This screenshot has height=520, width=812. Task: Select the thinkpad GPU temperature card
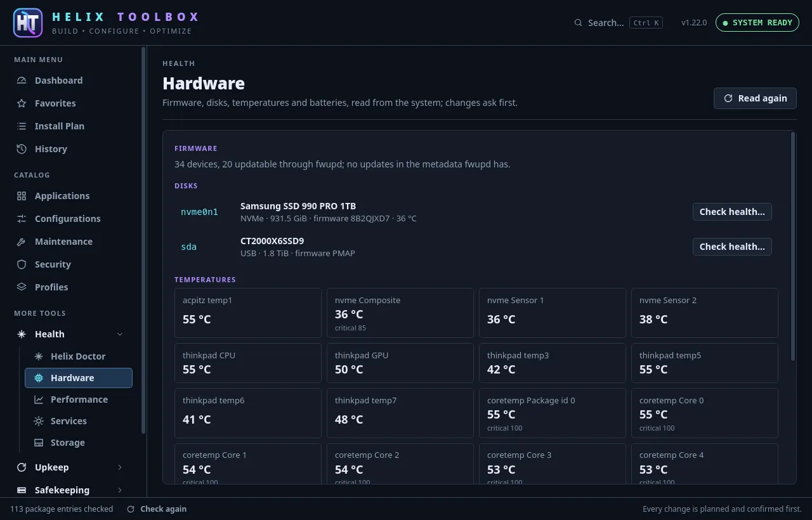[400, 363]
